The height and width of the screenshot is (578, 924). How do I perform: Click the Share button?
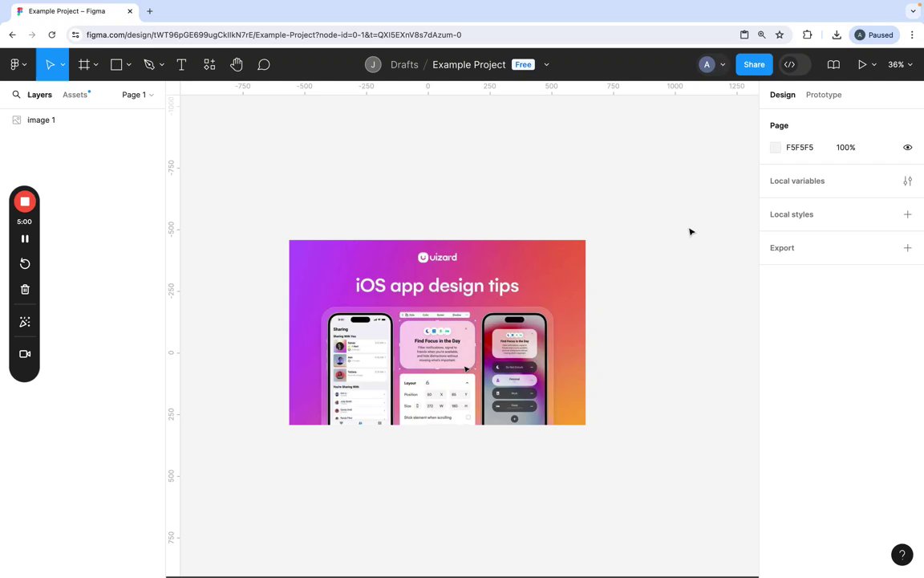click(754, 64)
